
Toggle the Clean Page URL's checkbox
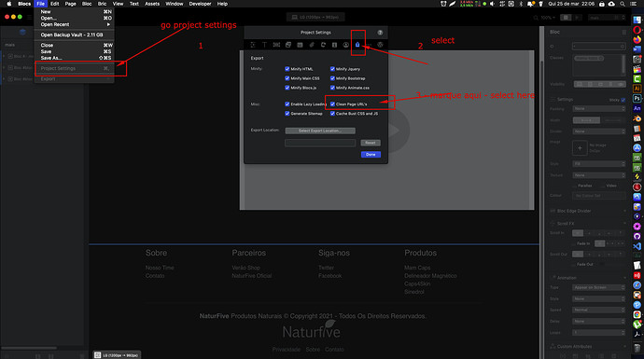click(x=332, y=104)
